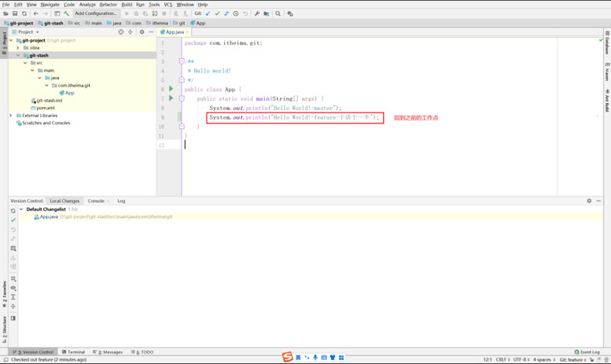
Task: Switch to the Log tab
Action: (121, 200)
